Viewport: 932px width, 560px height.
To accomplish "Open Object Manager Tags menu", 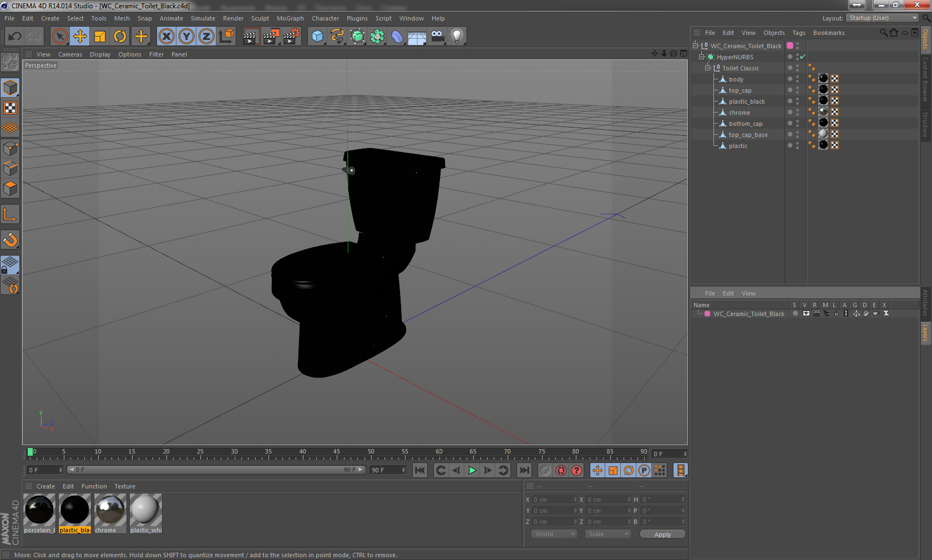I will 798,33.
